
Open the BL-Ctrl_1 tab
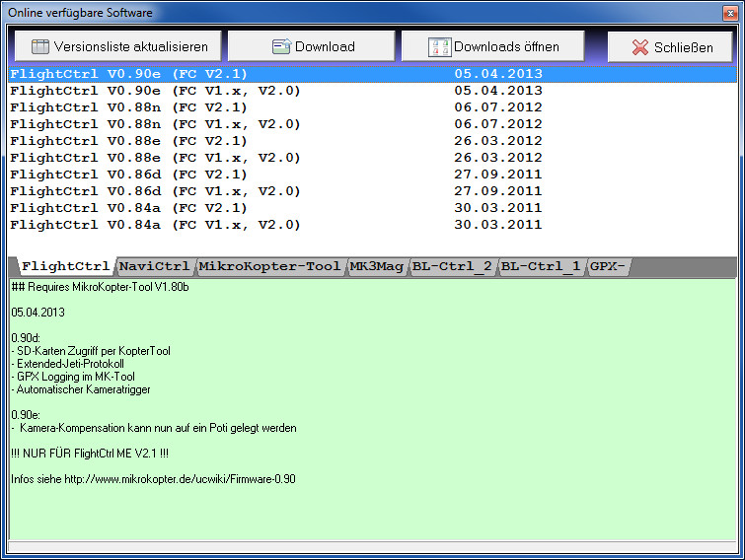540,266
